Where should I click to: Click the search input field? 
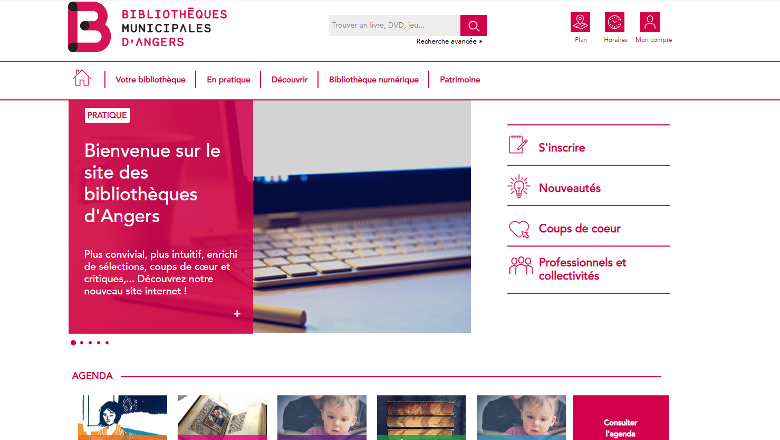[394, 25]
